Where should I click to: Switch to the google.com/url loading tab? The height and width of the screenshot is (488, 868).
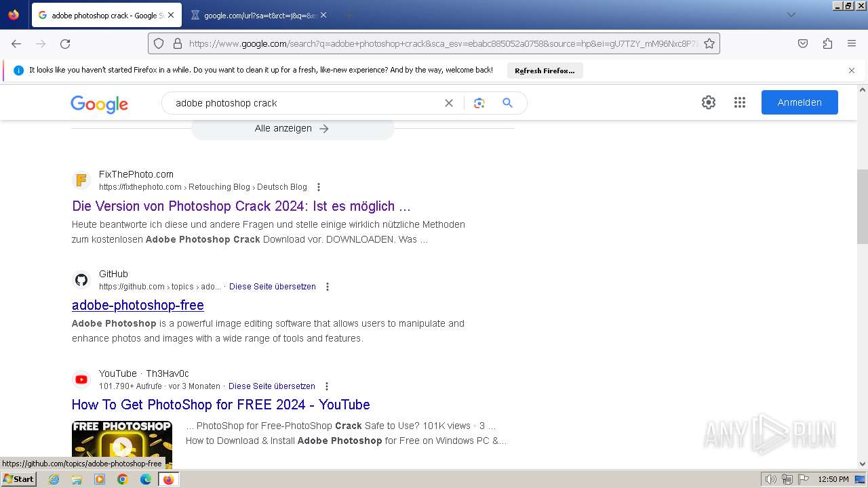click(x=260, y=15)
